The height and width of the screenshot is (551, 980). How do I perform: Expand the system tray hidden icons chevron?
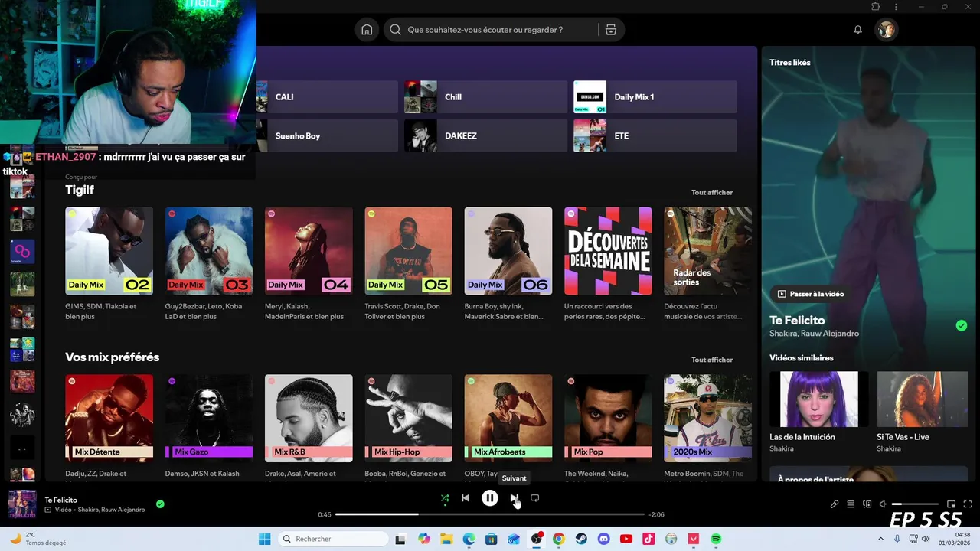[880, 539]
